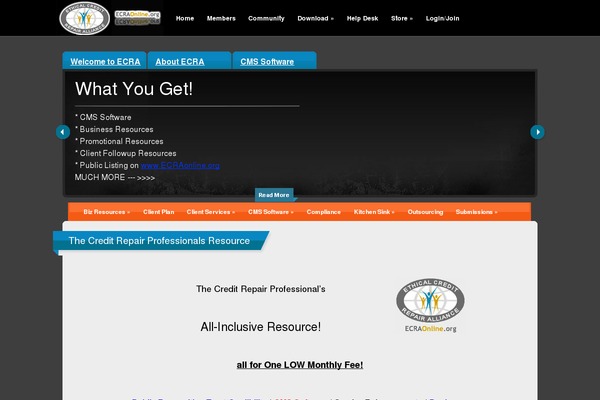Expand the Store dropdown menu

pyautogui.click(x=402, y=18)
